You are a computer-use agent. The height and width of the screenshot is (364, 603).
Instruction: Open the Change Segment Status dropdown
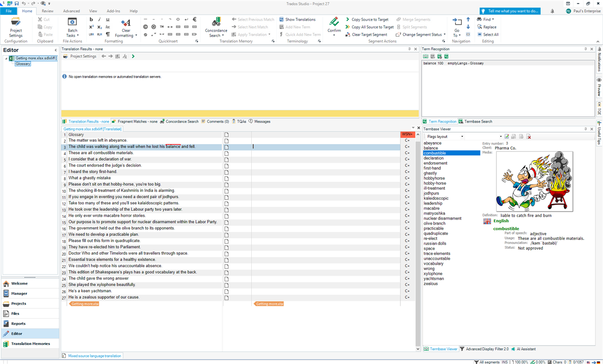tap(421, 35)
